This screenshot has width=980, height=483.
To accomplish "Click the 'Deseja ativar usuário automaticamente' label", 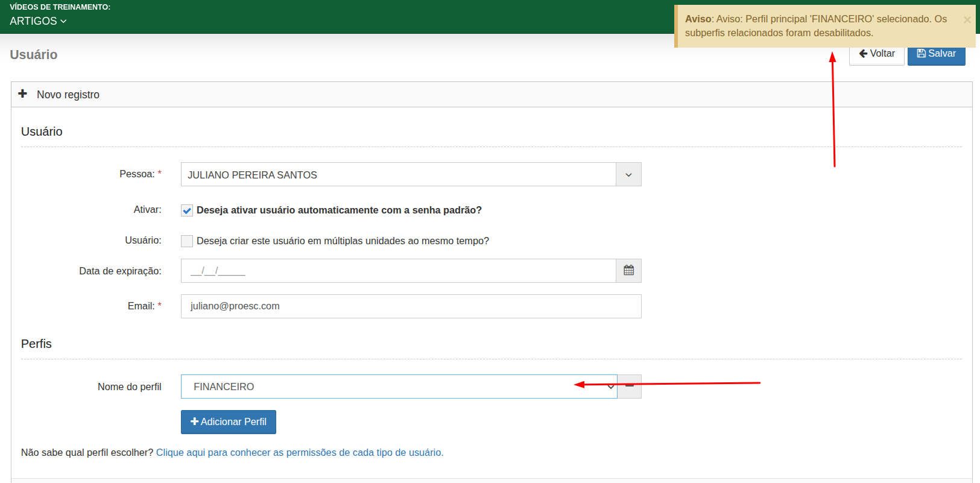I will point(339,210).
